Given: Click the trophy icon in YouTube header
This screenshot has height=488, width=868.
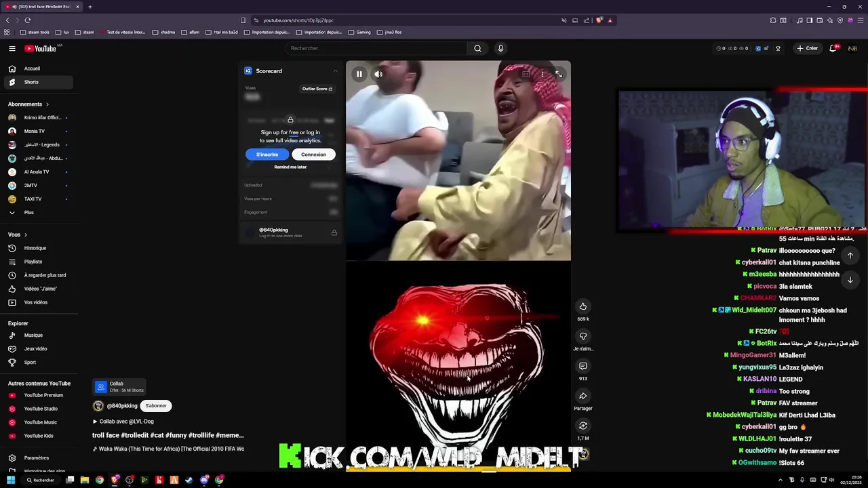Looking at the screenshot, I should click(x=778, y=48).
